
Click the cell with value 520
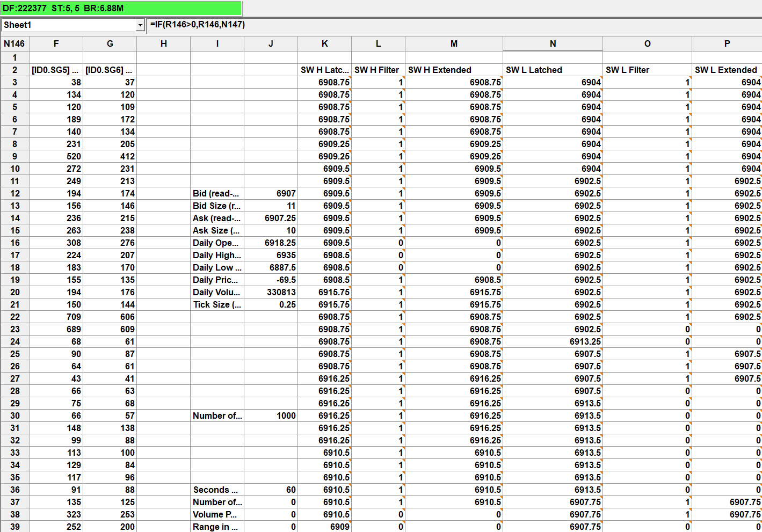56,156
